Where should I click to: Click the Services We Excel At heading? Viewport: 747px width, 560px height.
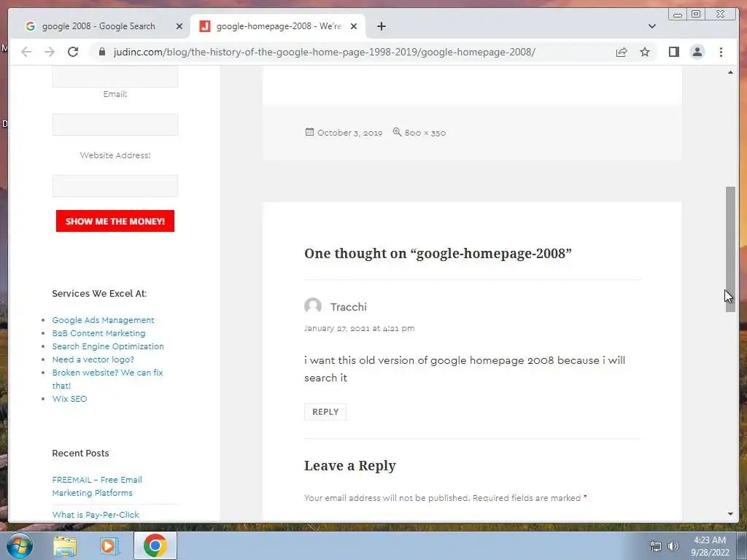coord(99,294)
